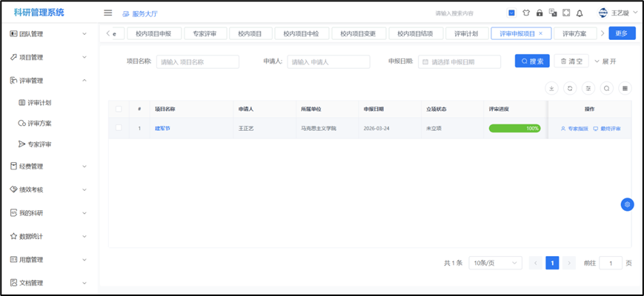Toggle fullscreen mode icon

click(x=566, y=13)
